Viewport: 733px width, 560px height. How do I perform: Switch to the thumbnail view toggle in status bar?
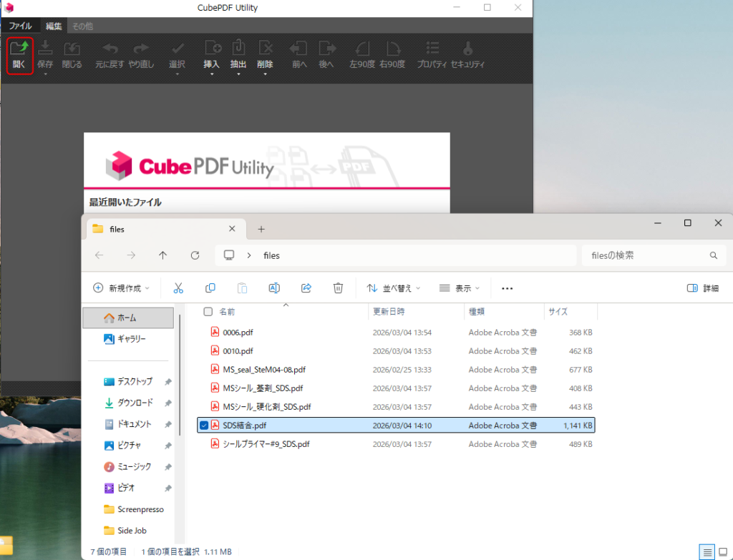724,551
